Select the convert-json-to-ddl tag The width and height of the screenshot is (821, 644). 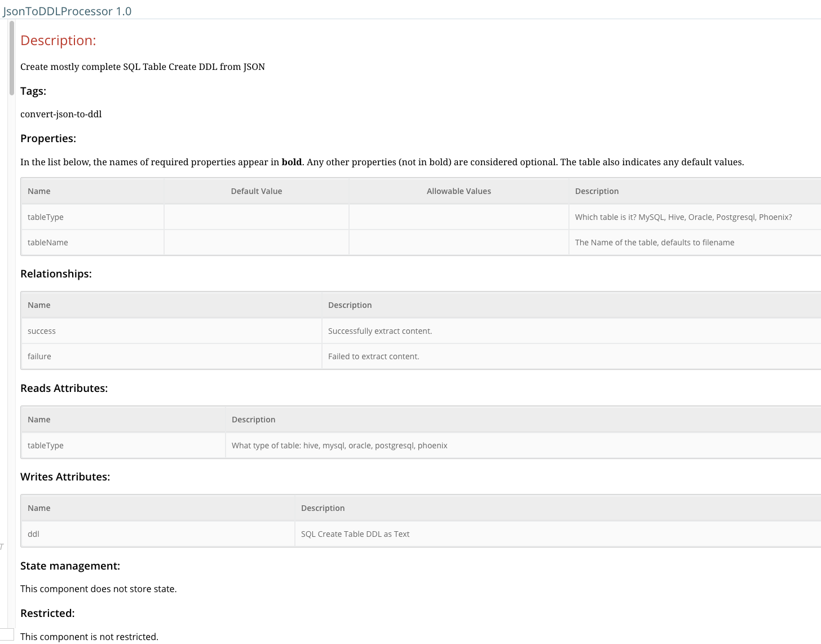61,114
